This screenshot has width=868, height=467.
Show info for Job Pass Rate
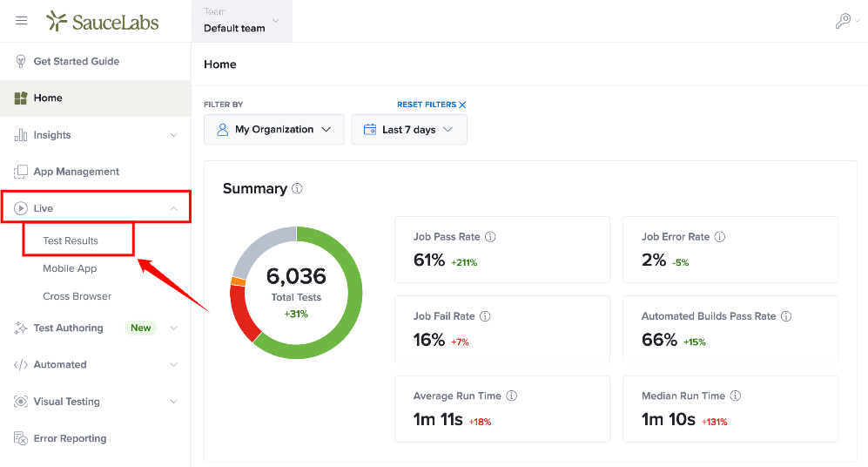[x=490, y=236]
